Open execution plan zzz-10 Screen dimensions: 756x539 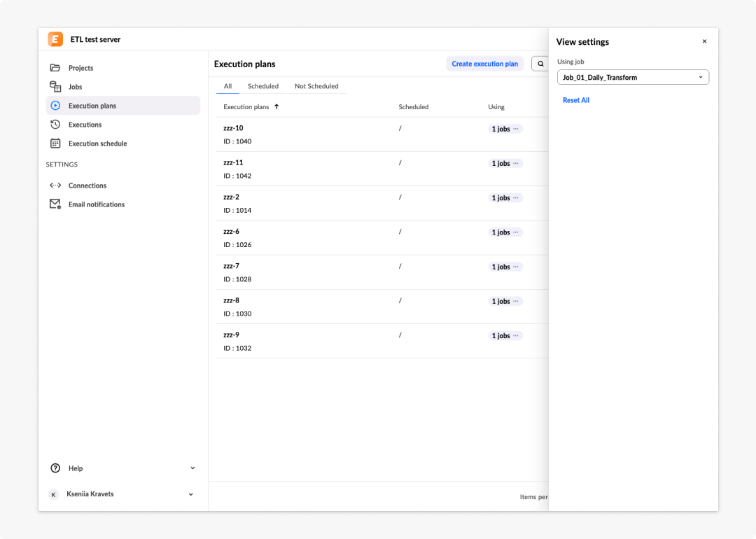233,128
